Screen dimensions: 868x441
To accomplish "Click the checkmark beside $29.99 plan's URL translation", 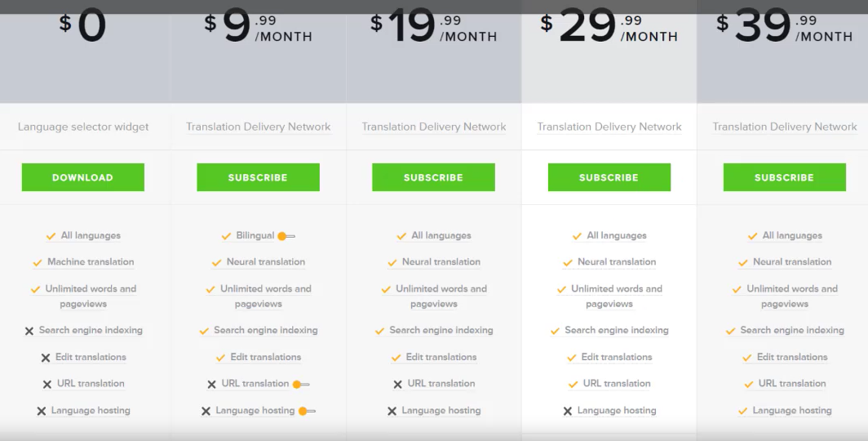I will point(573,384).
